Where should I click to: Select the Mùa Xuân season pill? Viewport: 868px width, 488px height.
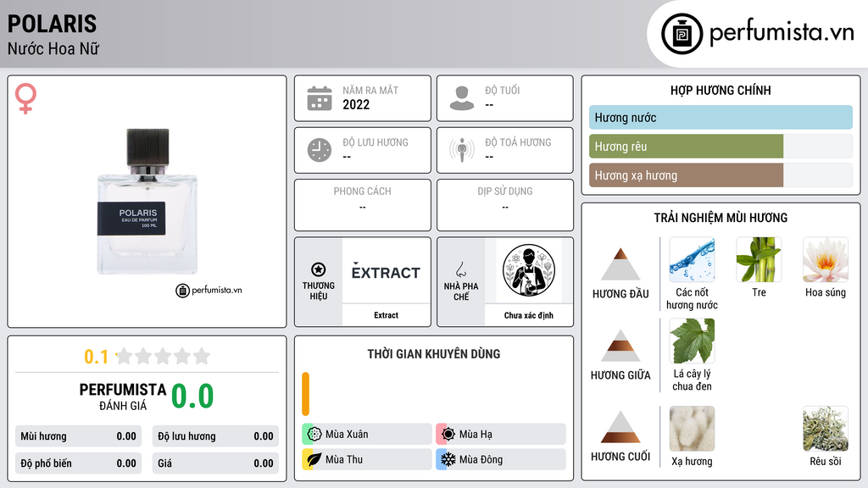[x=367, y=434]
